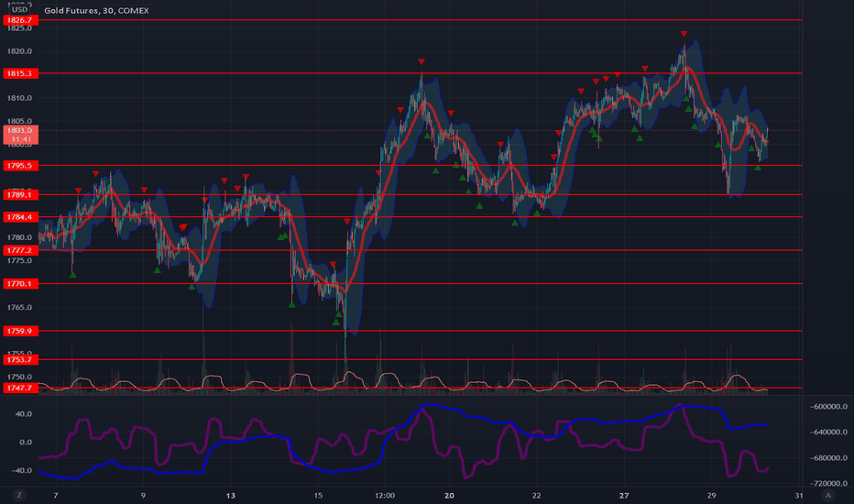Click date label 7 on time axis
Viewport: 854px width, 504px height.
[56, 495]
